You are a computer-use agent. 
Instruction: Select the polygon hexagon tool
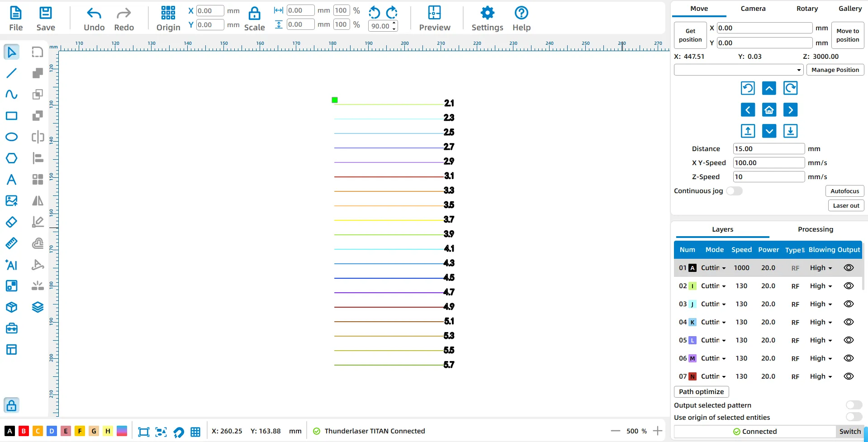click(x=11, y=158)
